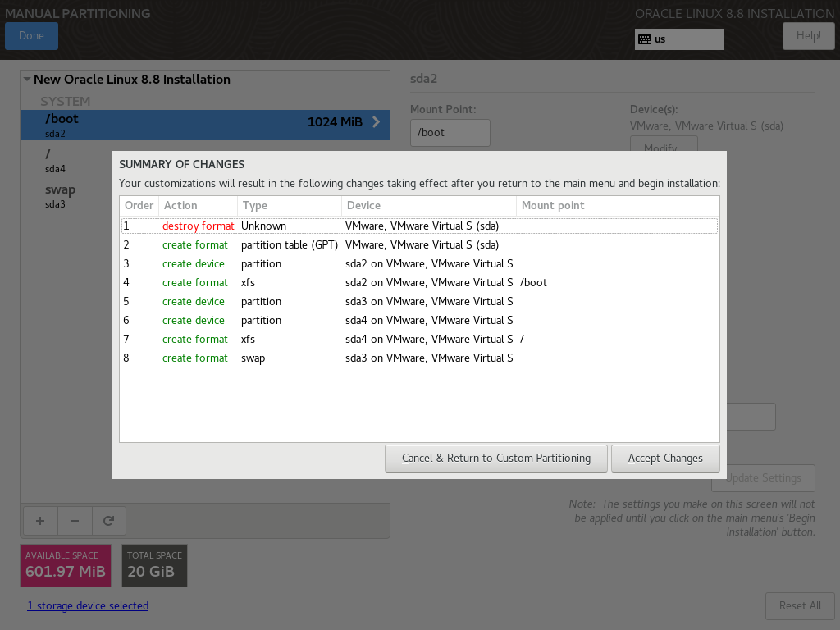Sort by the Type column header

[290, 206]
